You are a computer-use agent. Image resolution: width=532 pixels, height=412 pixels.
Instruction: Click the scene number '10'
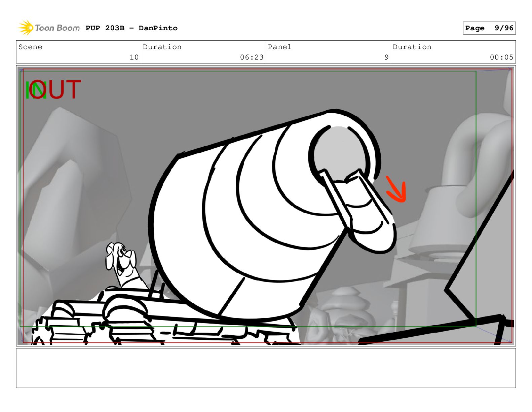pyautogui.click(x=134, y=58)
